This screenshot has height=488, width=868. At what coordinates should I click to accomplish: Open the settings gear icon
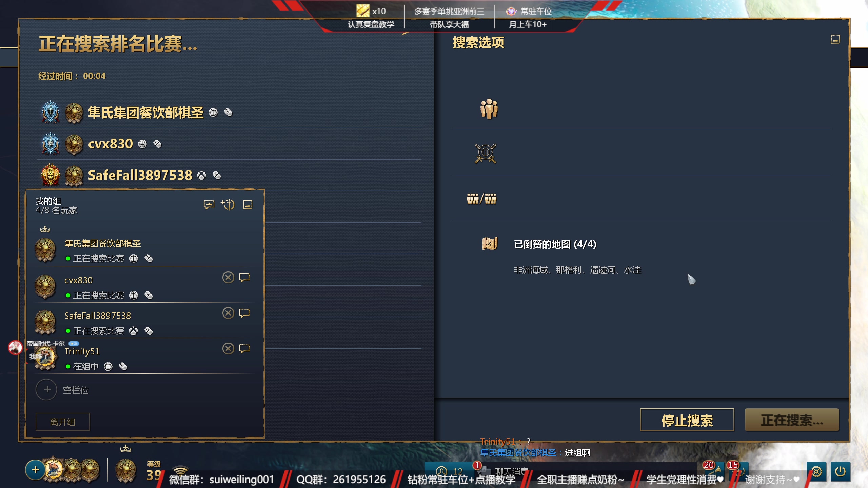coord(816,472)
